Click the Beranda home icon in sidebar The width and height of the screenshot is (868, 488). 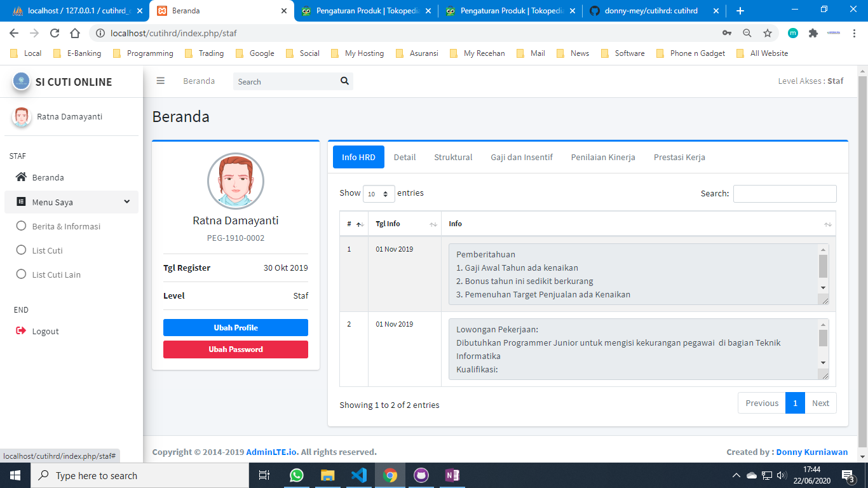coord(21,177)
